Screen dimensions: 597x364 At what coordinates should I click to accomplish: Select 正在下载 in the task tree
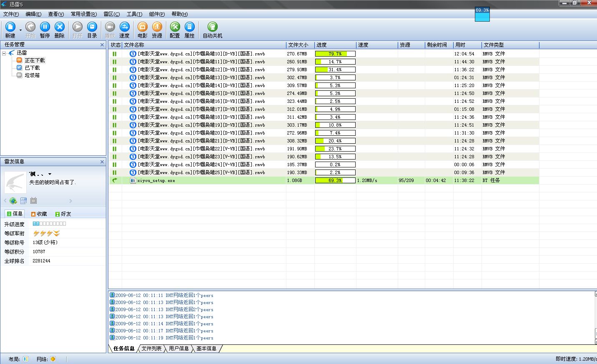[x=35, y=60]
